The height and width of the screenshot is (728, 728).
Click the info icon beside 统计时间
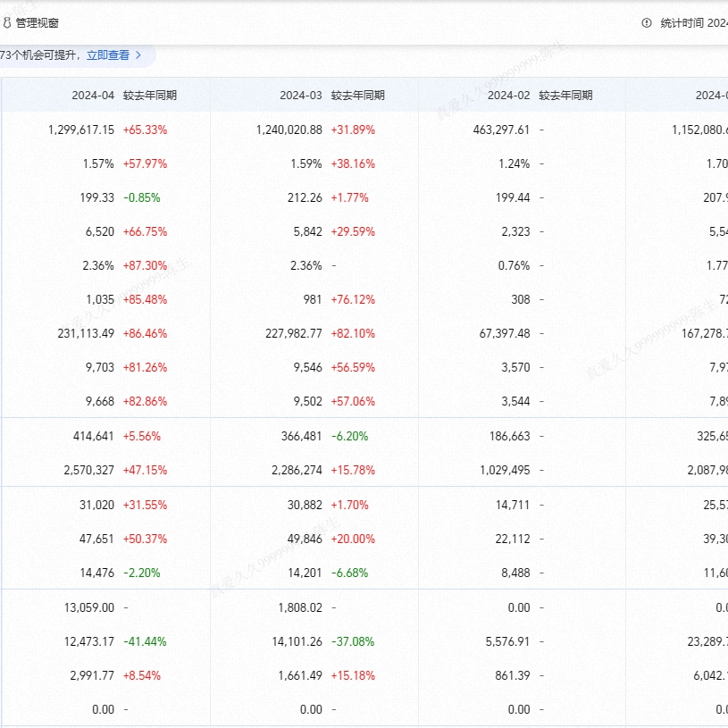647,23
